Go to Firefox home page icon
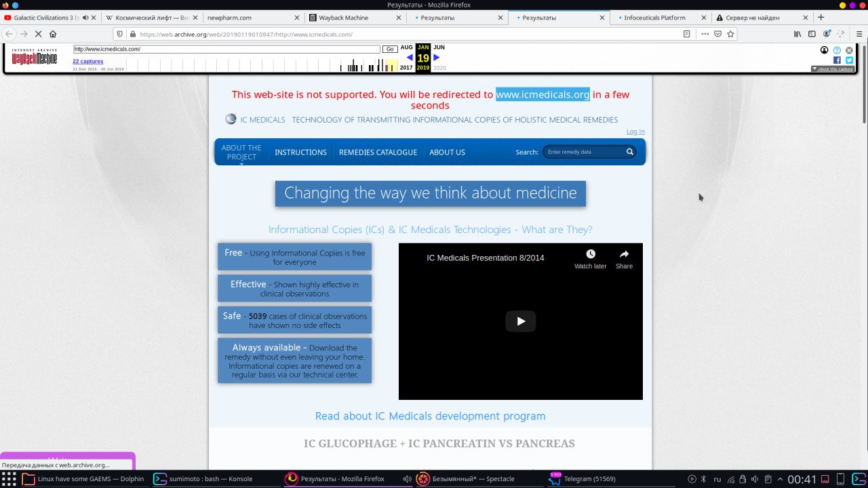868x488 pixels. pyautogui.click(x=53, y=34)
